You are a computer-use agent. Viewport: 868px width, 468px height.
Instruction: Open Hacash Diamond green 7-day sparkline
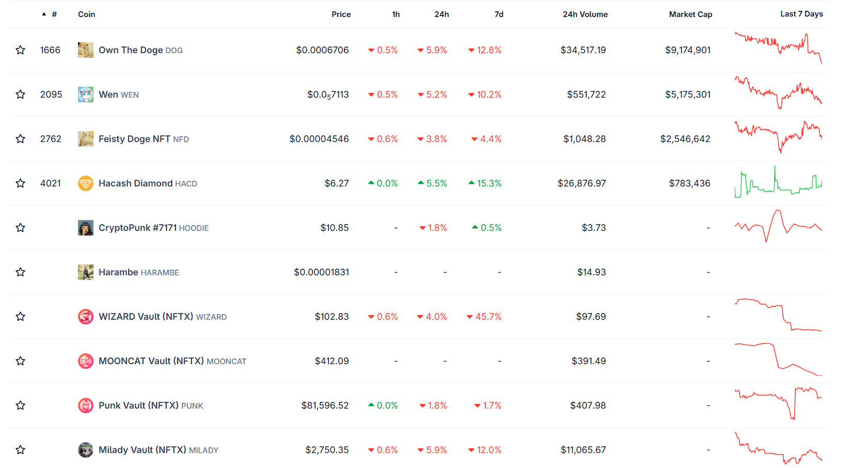click(778, 182)
